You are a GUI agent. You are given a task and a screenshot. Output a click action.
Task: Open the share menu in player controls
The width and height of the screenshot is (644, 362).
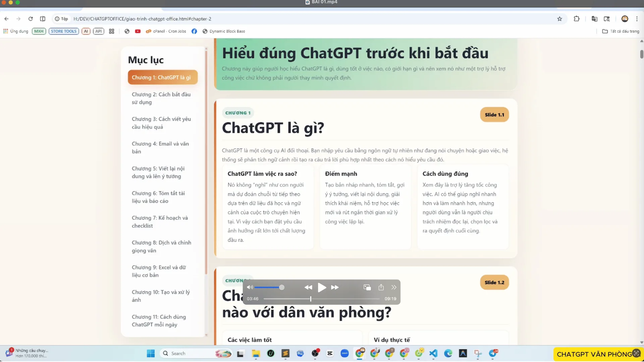(x=381, y=287)
